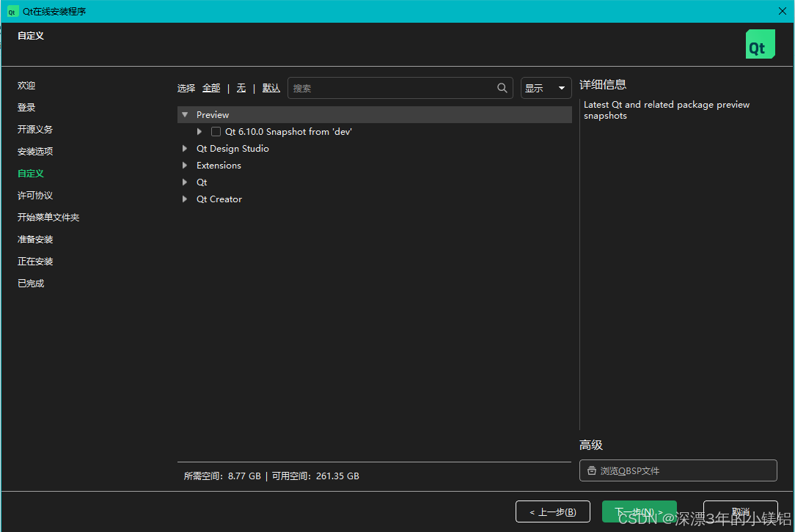Check the Qt 6.10.0 Snapshot checkbox
Screen dimensions: 795x532
(x=216, y=132)
